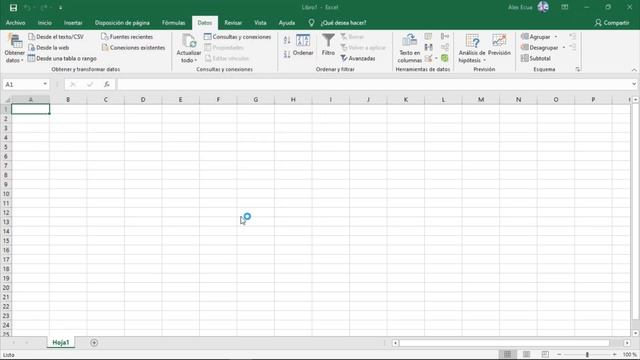Screen dimensions: 640x360
Task: Click the ¿Qué desea hacer? search box
Action: click(343, 23)
